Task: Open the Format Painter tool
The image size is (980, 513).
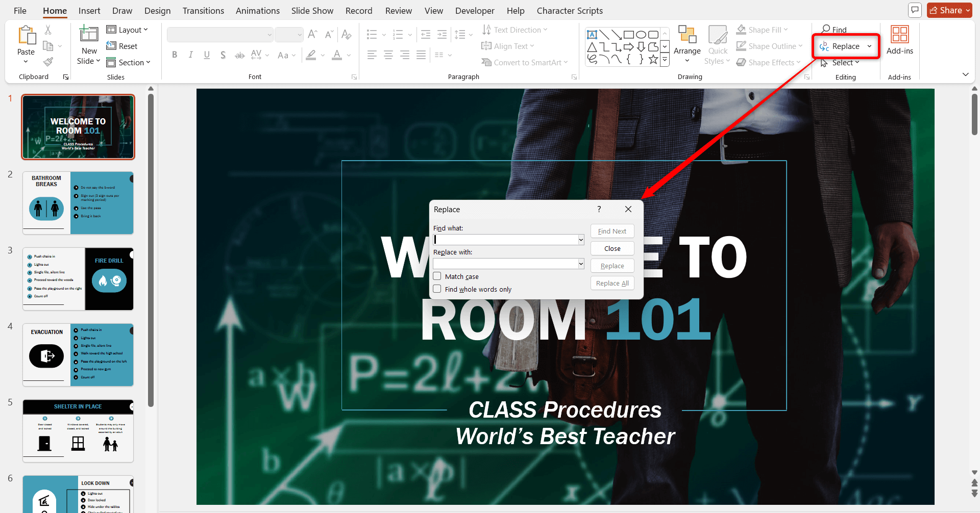Action: click(47, 62)
